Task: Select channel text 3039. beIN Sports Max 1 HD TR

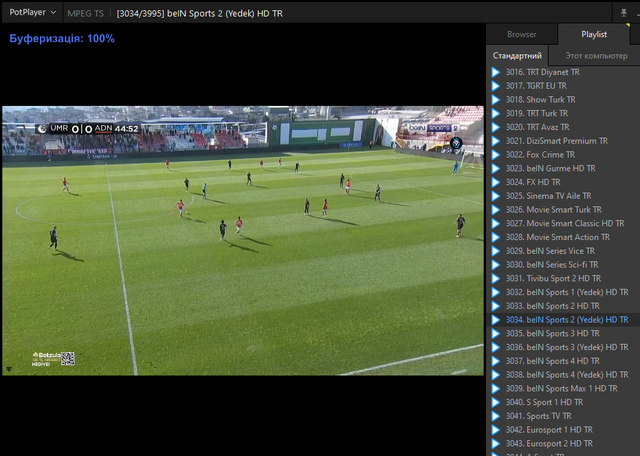Action: 562,389
